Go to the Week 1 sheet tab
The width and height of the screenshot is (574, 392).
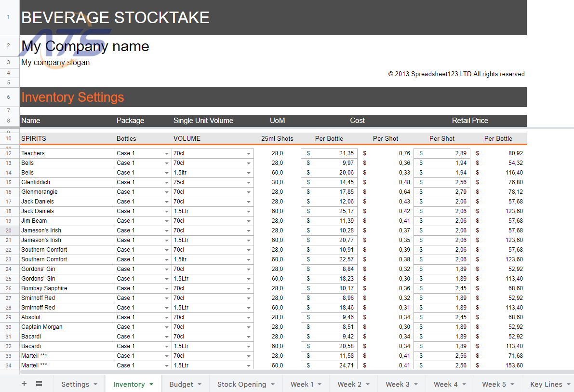pyautogui.click(x=302, y=384)
